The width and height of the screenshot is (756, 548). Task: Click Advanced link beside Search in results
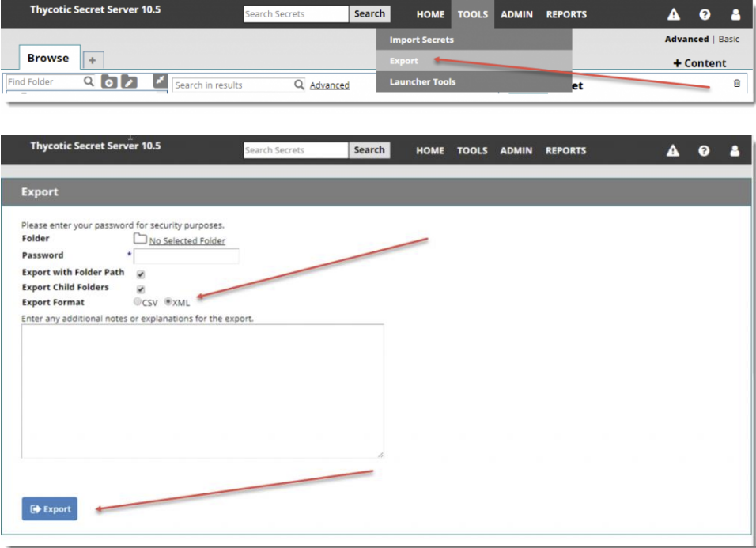click(330, 85)
